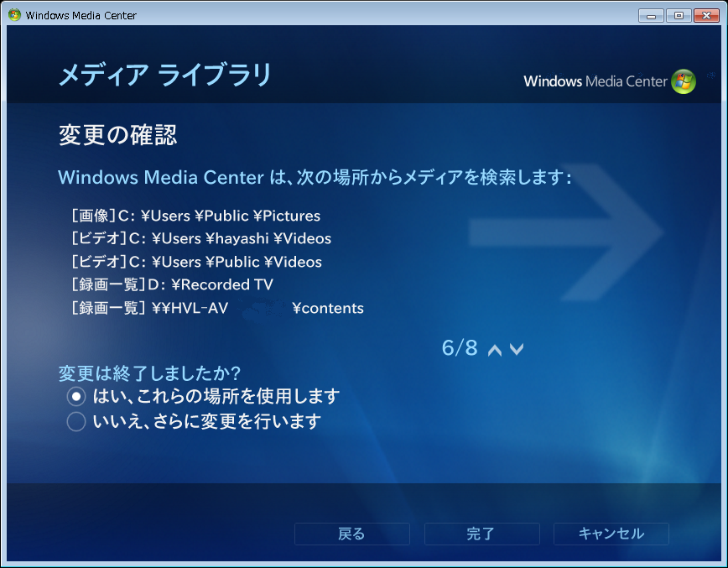Click the Windows Media Center orb logo
This screenshot has width=728, height=568.
click(x=683, y=81)
